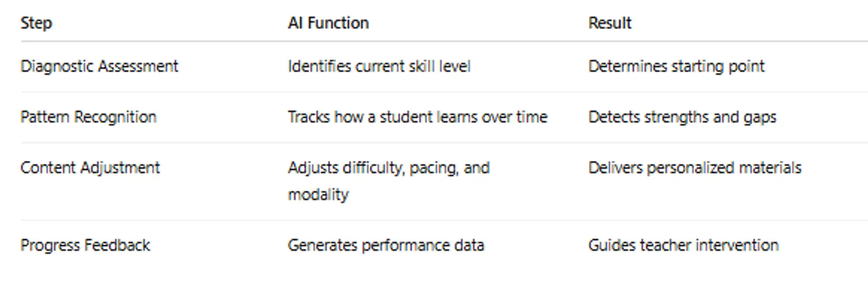Click the Adjusts difficulty, pacing text line
The height and width of the screenshot is (288, 868).
click(388, 168)
